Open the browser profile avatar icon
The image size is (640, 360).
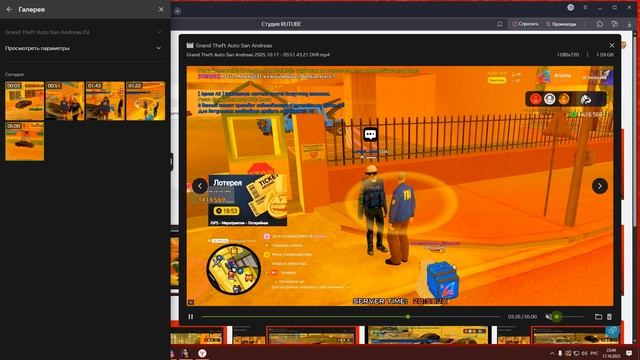(571, 7)
